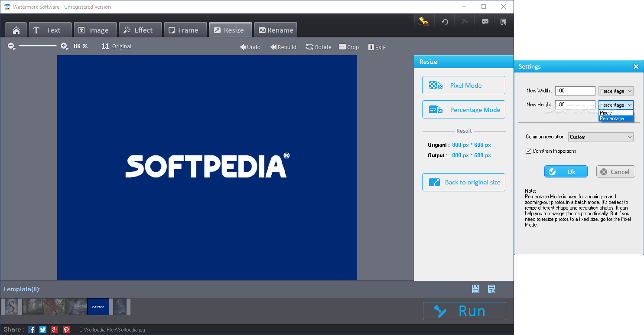Select the gray textured thumbnail
The image size is (644, 335).
[x=76, y=306]
